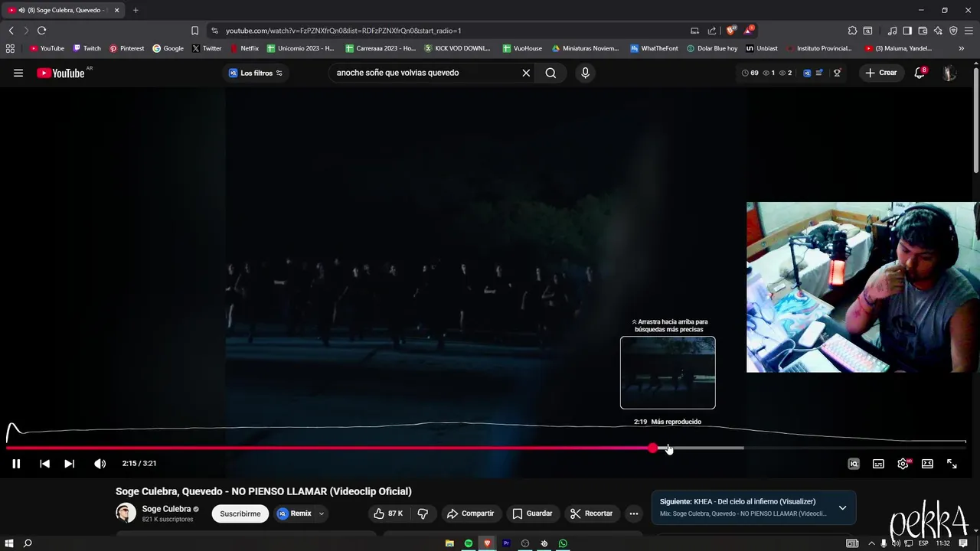Reload the page
Screen dimensions: 980x551
point(41,31)
